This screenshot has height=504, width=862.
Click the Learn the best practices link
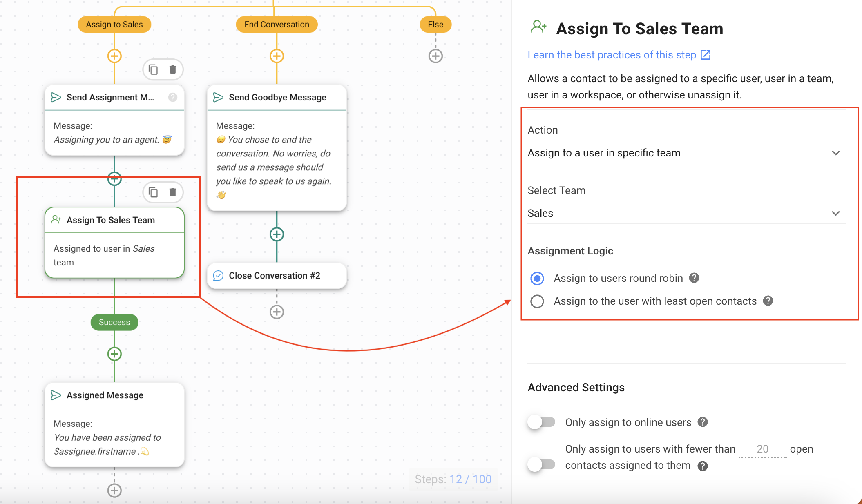coord(612,54)
